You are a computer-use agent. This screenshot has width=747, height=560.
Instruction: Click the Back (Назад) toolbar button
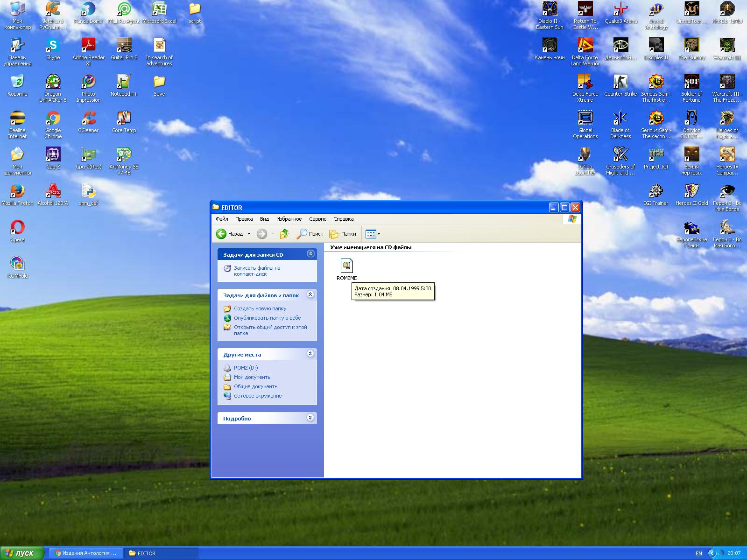pos(230,234)
